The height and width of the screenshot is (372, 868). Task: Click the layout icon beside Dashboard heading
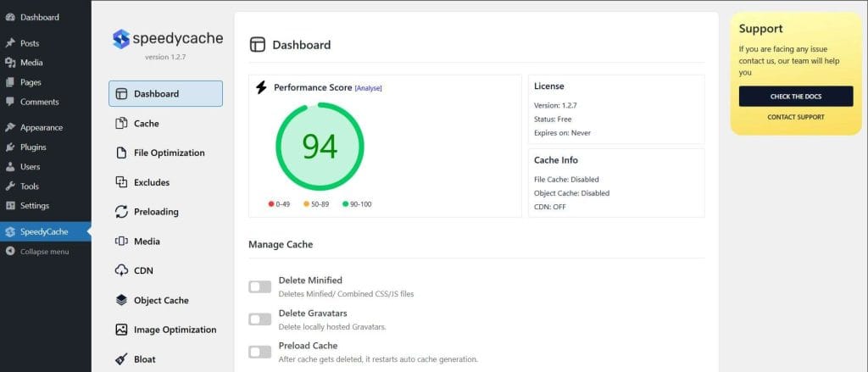[x=258, y=45]
